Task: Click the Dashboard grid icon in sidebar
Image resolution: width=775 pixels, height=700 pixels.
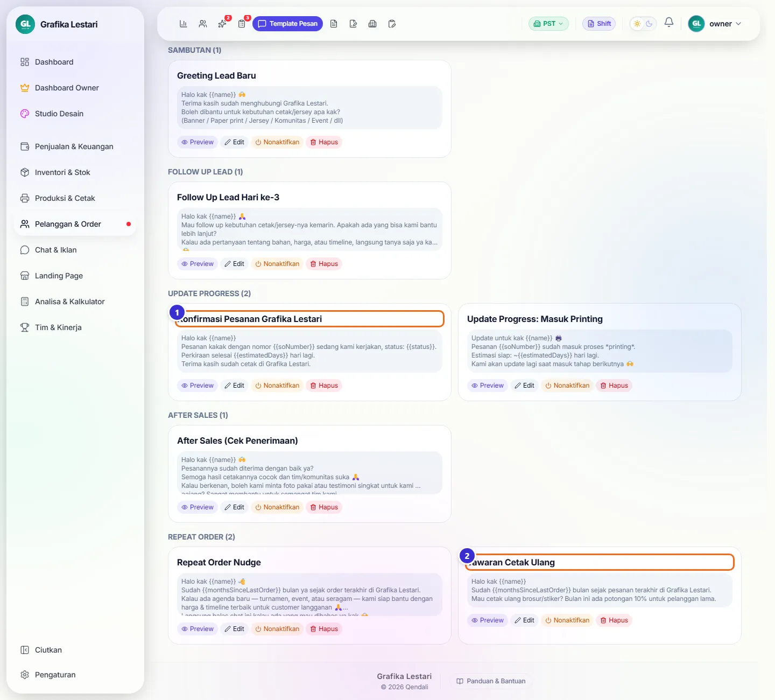Action: 25,62
